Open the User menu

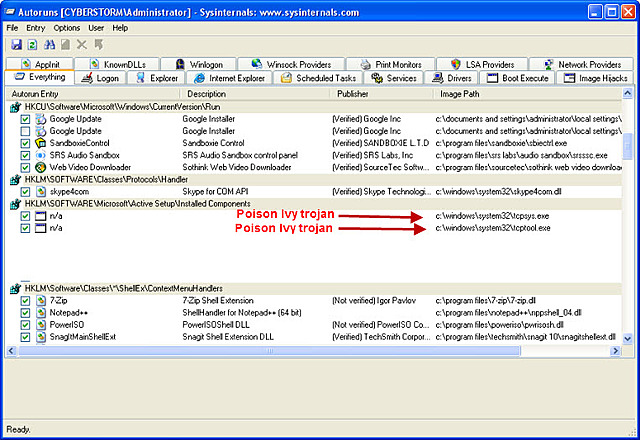pyautogui.click(x=96, y=28)
